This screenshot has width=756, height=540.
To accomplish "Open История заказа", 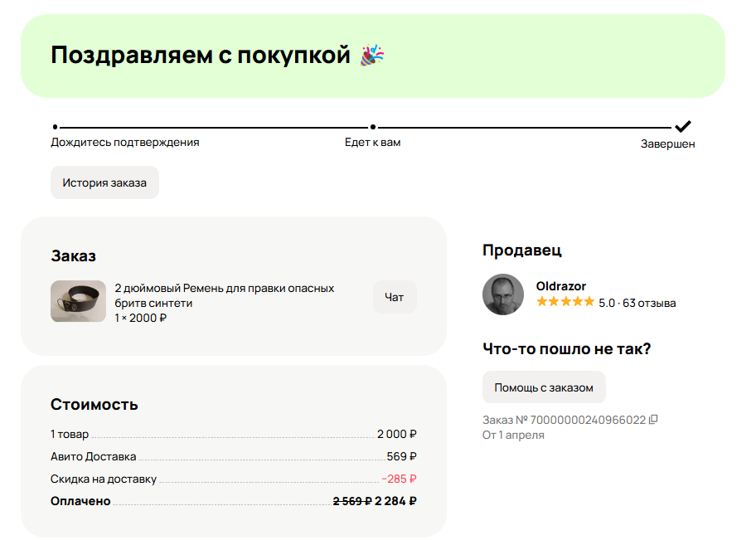I will (104, 182).
